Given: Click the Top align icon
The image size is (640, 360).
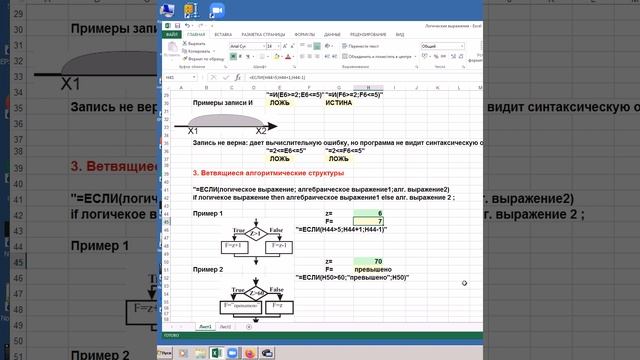Looking at the screenshot, I should tap(302, 46).
